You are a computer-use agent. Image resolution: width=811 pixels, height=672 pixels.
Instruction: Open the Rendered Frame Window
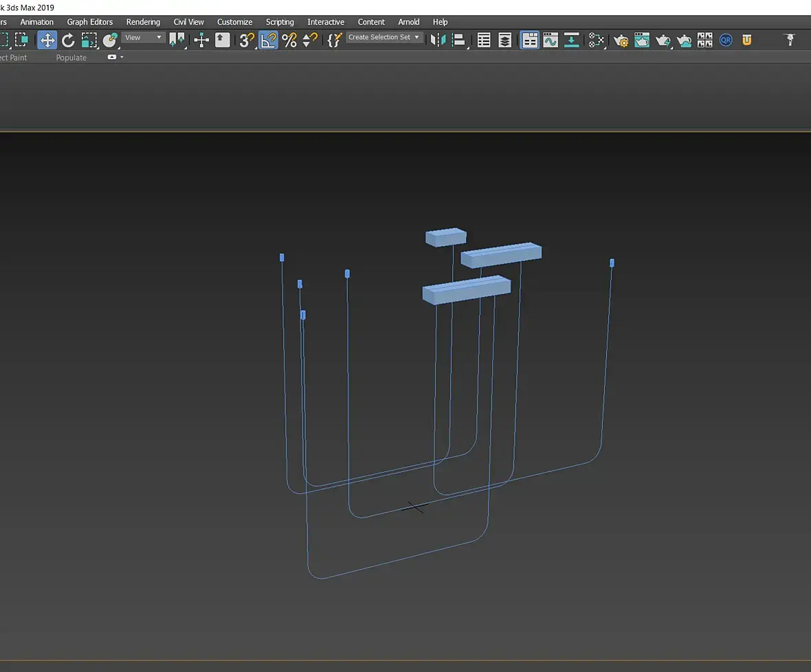642,41
